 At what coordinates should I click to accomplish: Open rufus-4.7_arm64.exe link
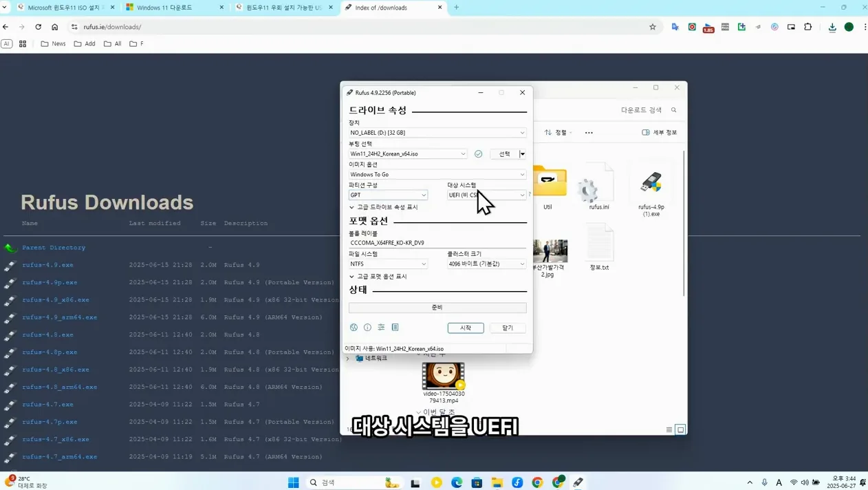[x=60, y=456]
